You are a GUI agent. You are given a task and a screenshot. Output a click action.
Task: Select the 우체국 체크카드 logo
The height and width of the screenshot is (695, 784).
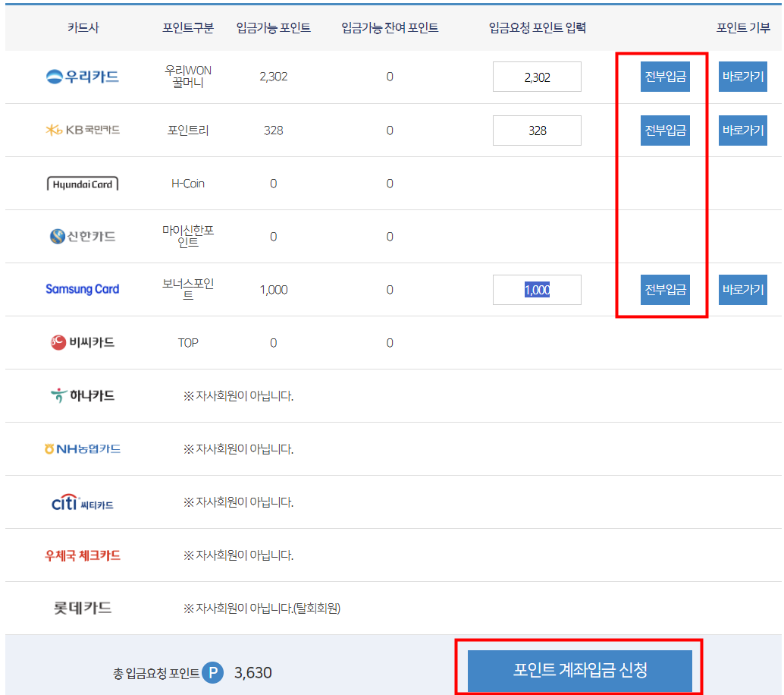click(82, 555)
